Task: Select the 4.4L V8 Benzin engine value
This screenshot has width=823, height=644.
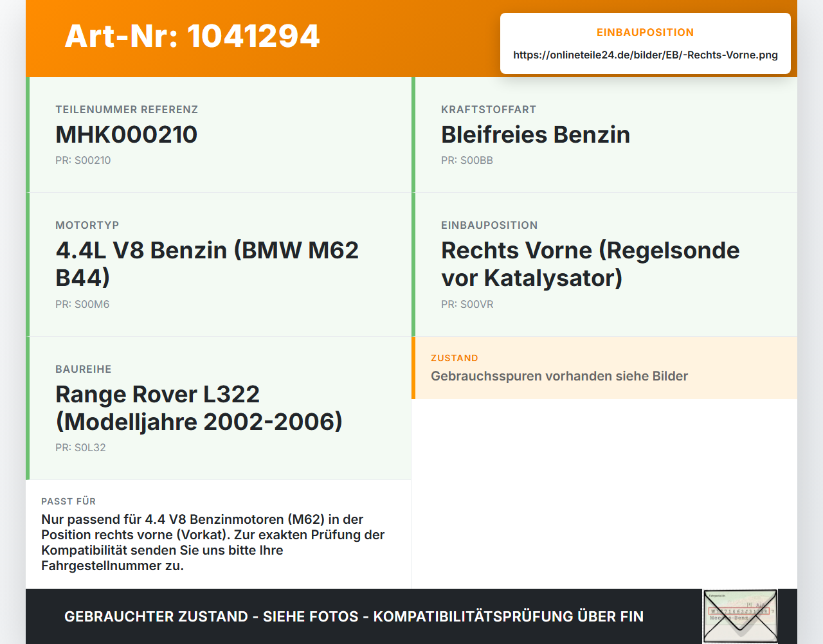Action: (207, 264)
